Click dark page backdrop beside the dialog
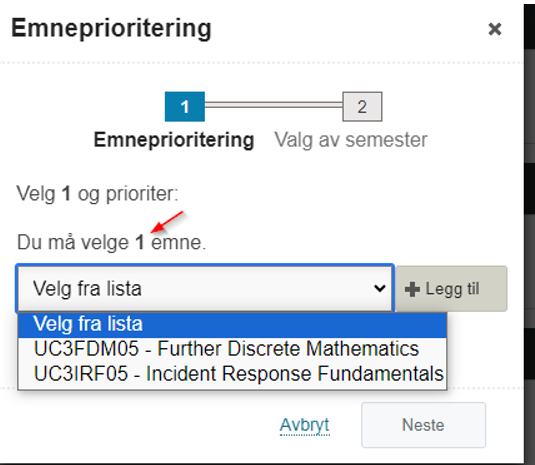The image size is (535, 465). 530,232
